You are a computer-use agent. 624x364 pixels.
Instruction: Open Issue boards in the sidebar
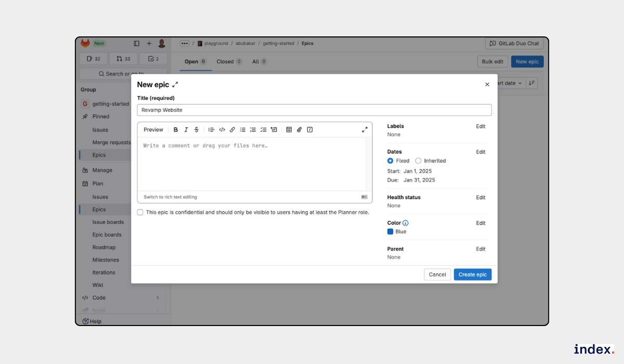108,222
